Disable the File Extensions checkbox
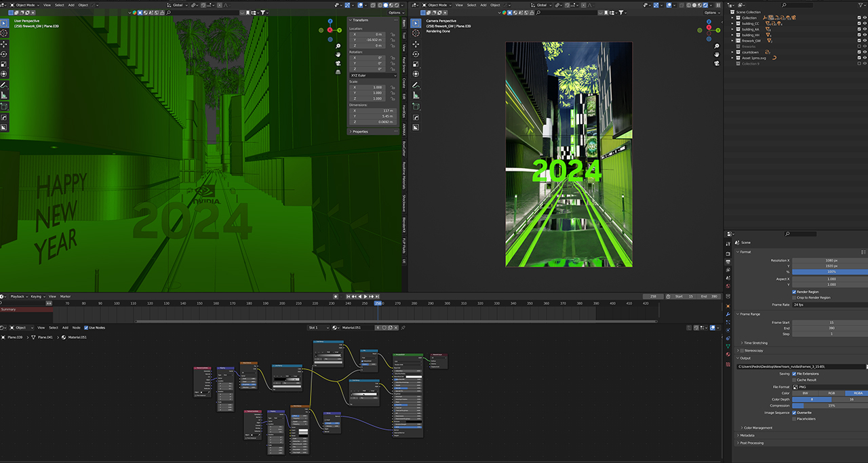The width and height of the screenshot is (868, 463). [x=794, y=374]
